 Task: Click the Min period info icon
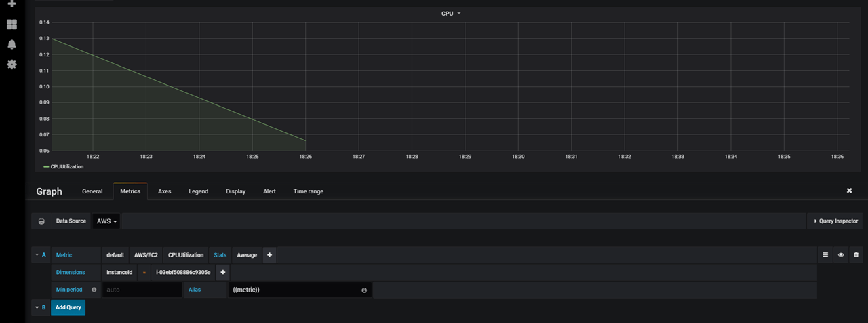click(x=94, y=290)
